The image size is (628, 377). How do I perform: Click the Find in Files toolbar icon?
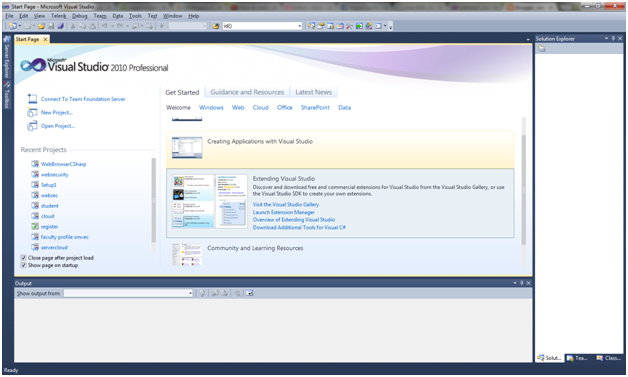point(215,26)
